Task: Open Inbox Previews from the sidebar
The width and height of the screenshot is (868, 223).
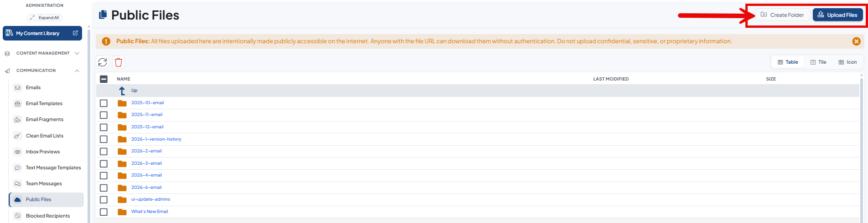Action: 43,152
